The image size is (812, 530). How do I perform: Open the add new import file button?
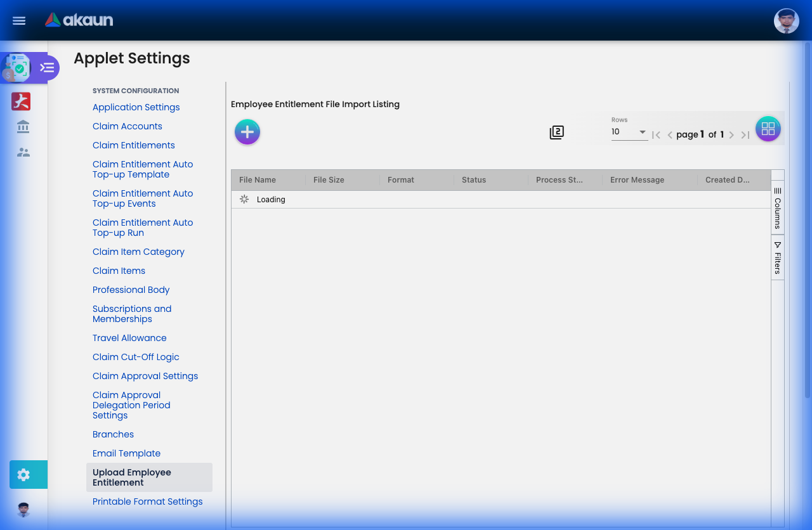[x=247, y=132]
